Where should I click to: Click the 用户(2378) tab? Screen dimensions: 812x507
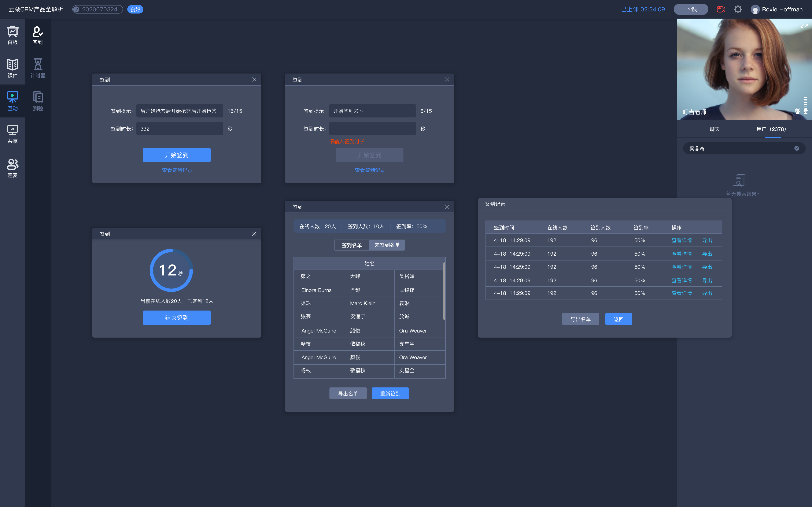771,129
